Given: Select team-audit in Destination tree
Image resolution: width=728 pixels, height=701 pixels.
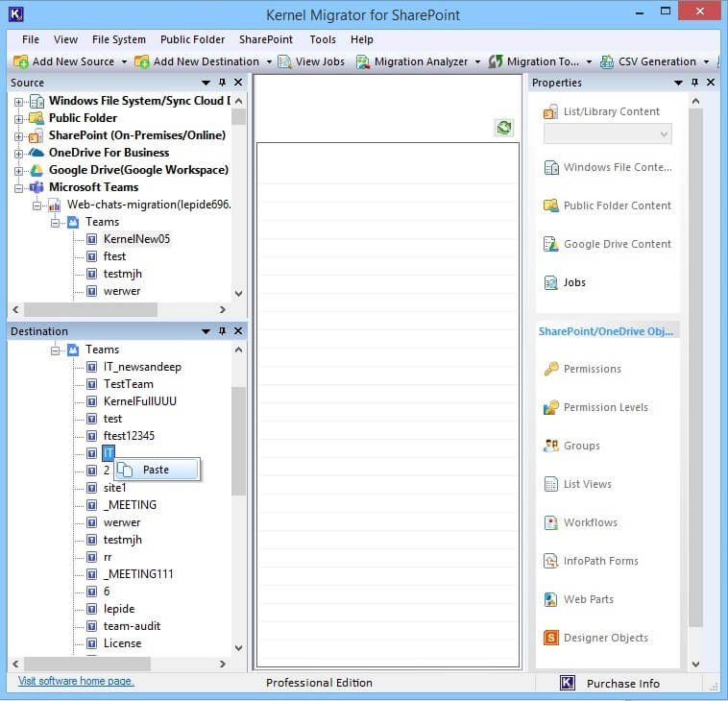Looking at the screenshot, I should coord(132,626).
